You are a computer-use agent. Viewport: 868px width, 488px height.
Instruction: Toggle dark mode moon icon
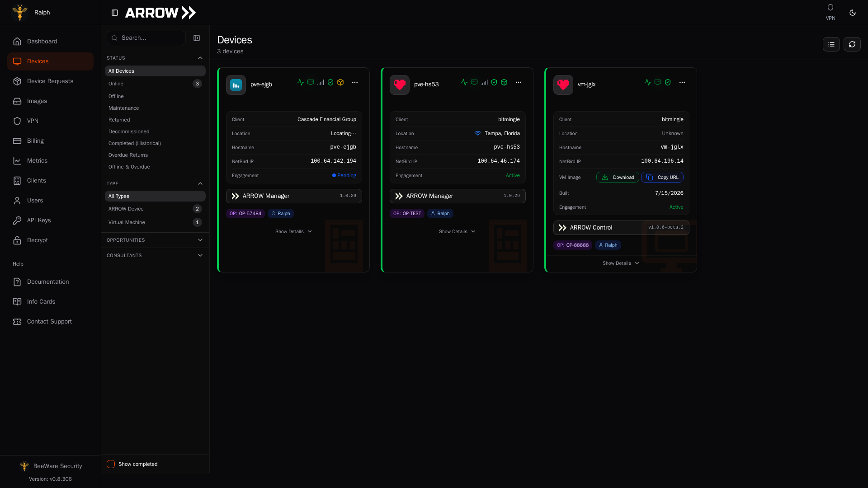(853, 13)
